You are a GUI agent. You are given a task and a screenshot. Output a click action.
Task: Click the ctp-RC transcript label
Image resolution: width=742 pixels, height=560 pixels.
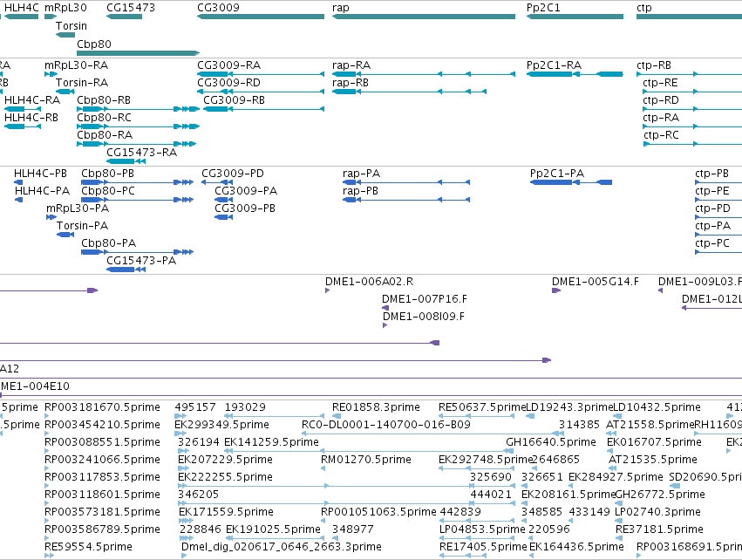(661, 135)
